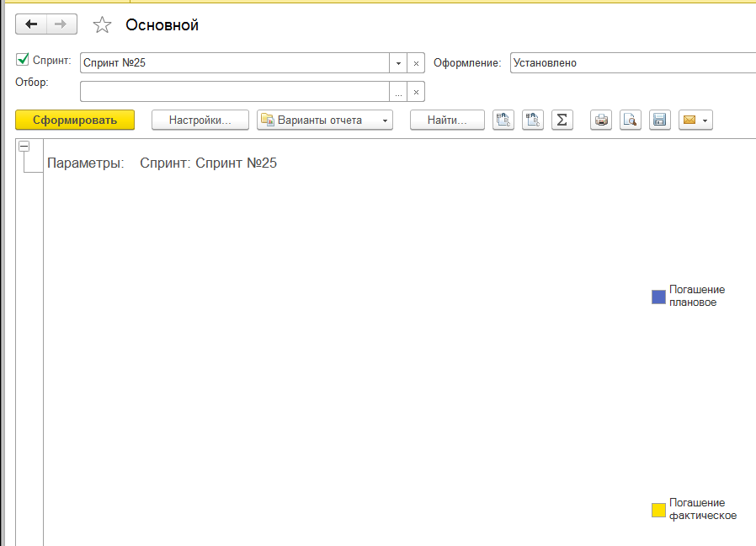The width and height of the screenshot is (756, 546).
Task: Click into the empty Отбор field
Action: 235,92
